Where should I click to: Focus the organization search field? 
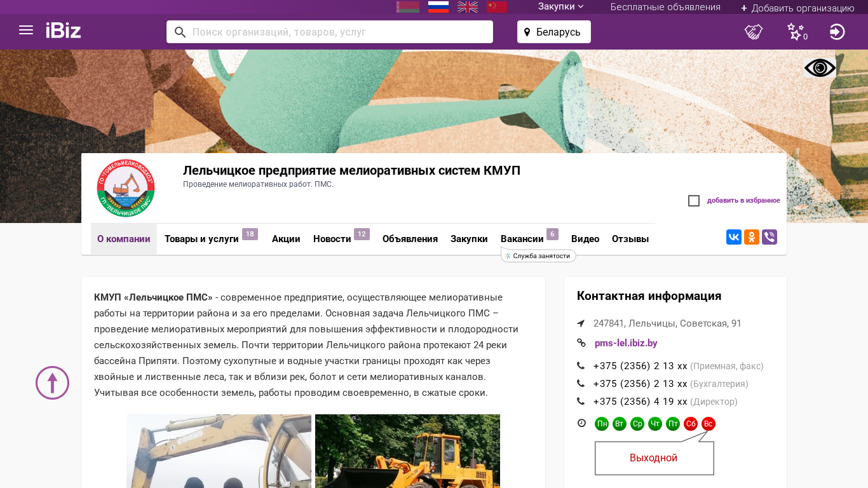pos(330,32)
